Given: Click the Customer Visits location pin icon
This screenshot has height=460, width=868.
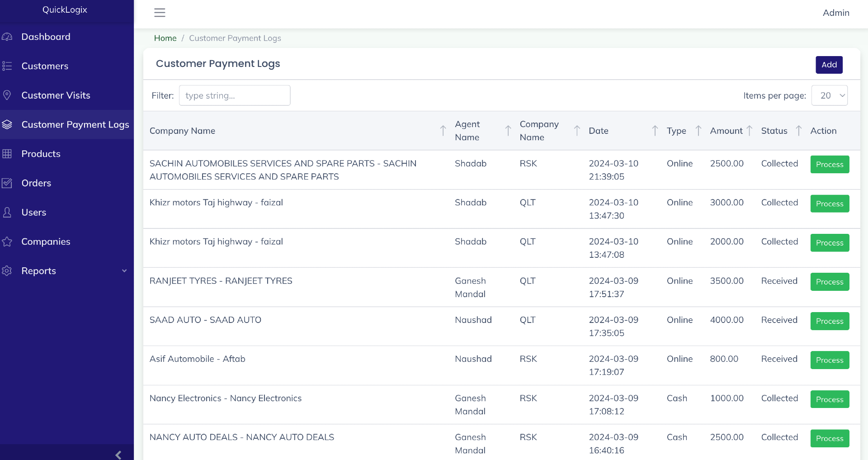Looking at the screenshot, I should (x=7, y=95).
